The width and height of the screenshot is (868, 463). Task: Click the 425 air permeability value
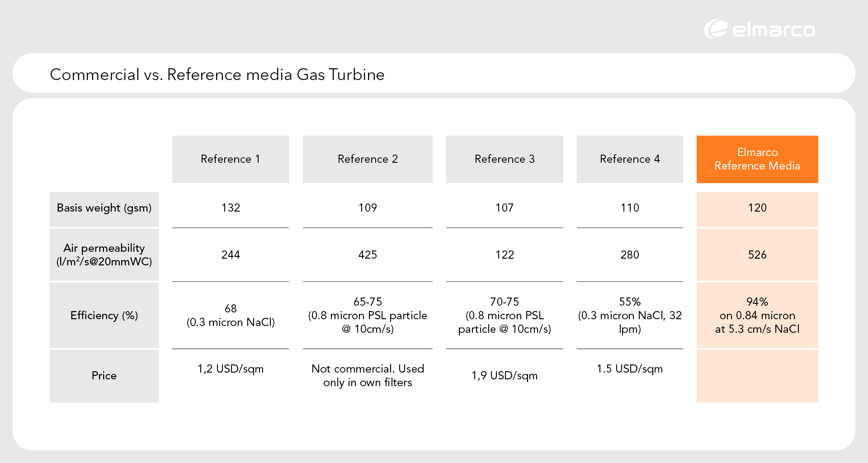(x=368, y=255)
